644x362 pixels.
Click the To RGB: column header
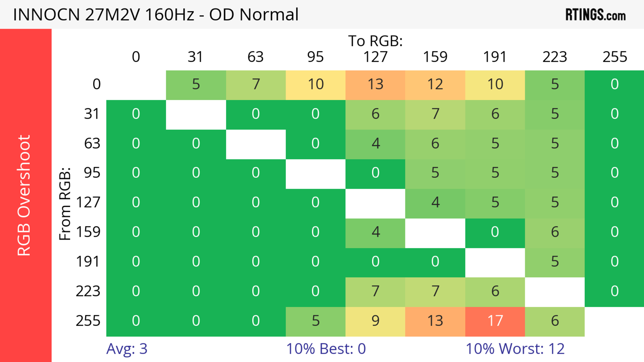(x=375, y=41)
